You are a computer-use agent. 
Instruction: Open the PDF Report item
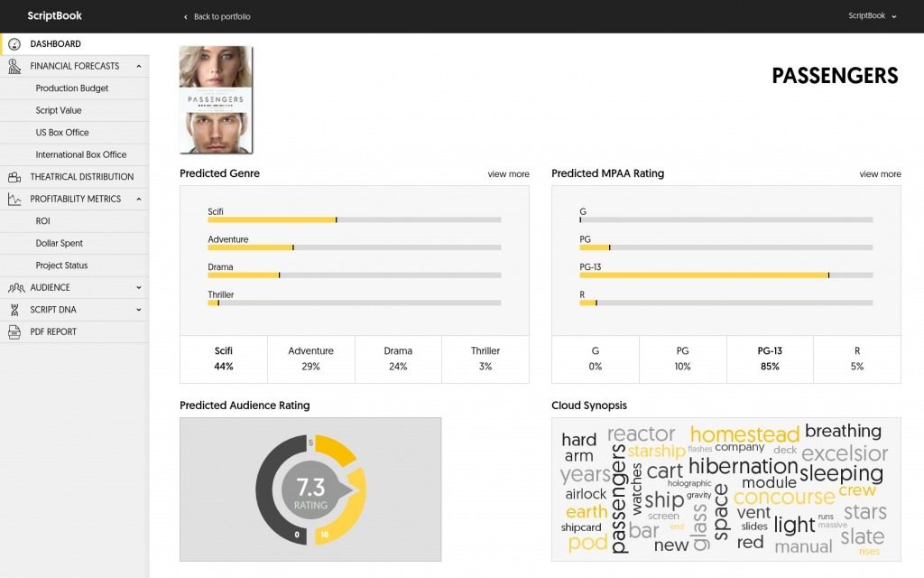[x=75, y=332]
